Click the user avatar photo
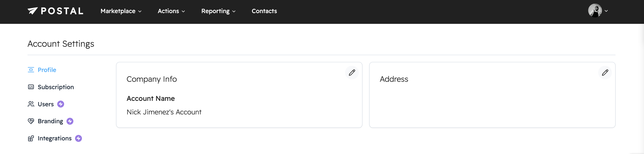The height and width of the screenshot is (154, 644). click(x=595, y=10)
